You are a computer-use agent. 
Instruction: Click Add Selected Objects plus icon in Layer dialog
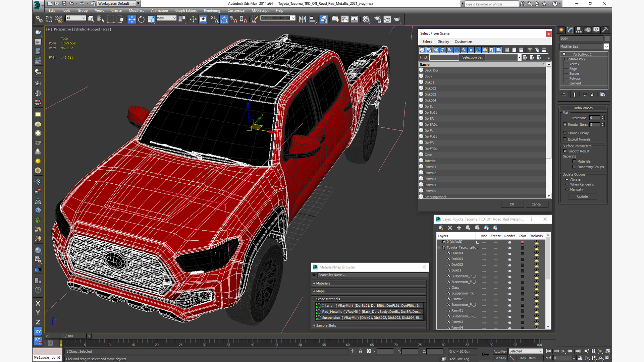459,228
